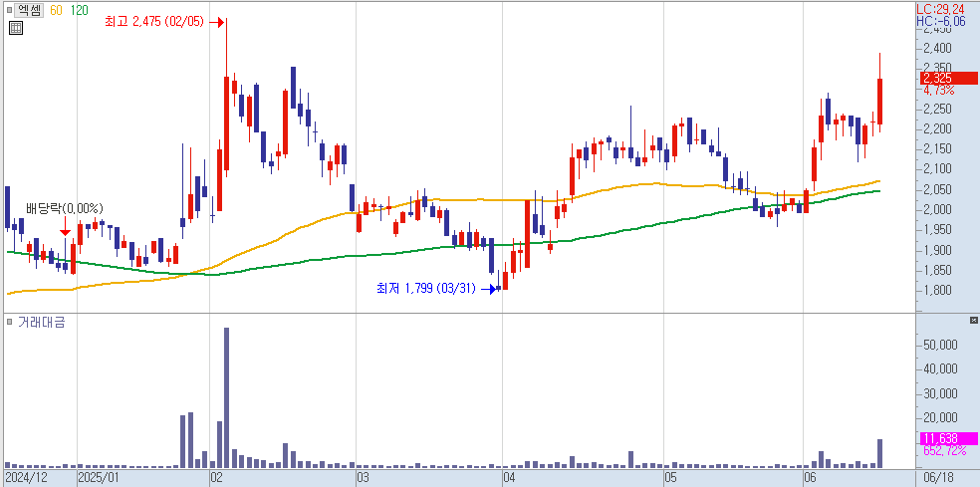The image size is (980, 487).
Task: Click the 06 month axis label
Action: pyautogui.click(x=811, y=478)
